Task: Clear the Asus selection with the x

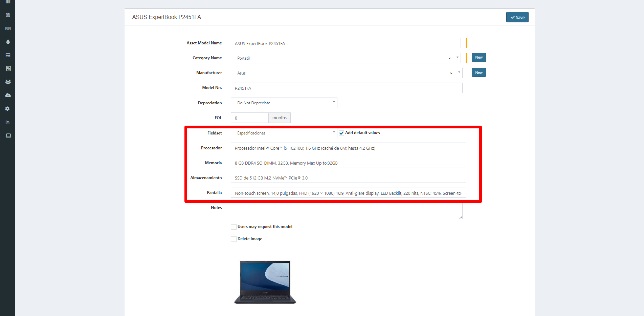Action: coord(451,73)
